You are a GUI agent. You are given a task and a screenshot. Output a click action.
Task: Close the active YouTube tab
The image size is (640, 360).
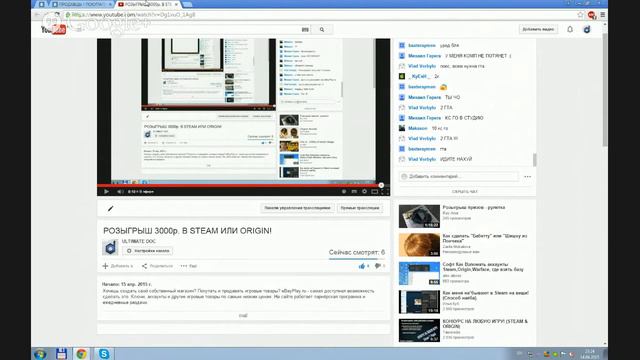(176, 4)
